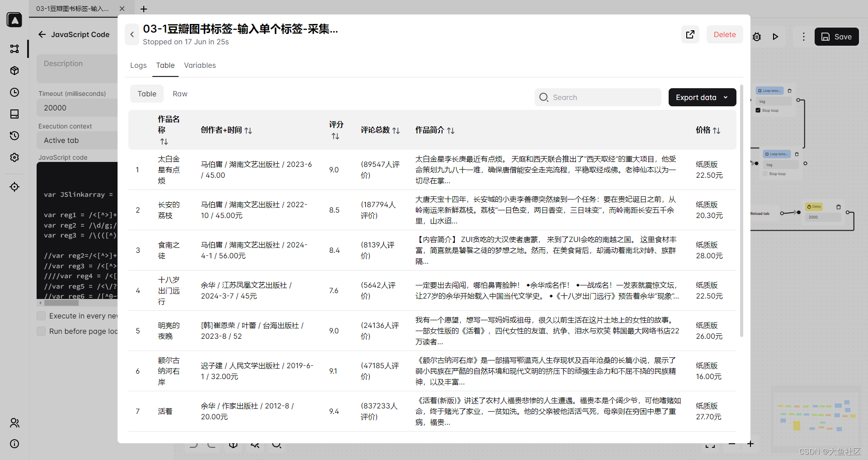
Task: Uncheck Stop loop on upper loop break block
Action: (758, 110)
